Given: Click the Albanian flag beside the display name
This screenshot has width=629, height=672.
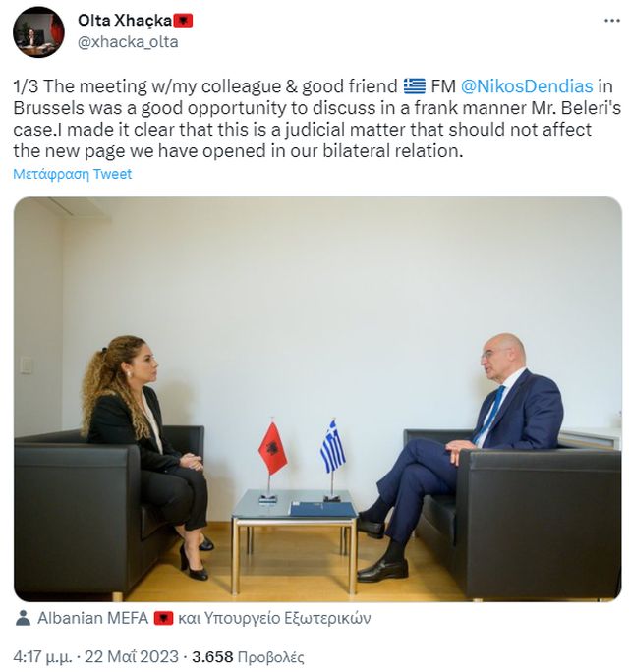Looking at the screenshot, I should 183,21.
